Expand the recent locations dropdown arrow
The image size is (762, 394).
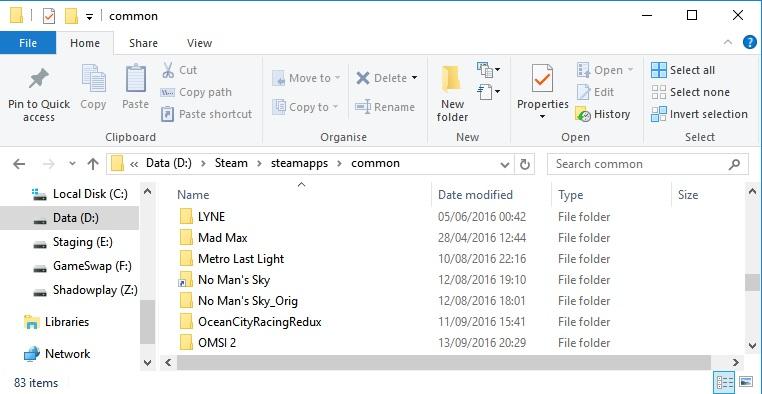pos(72,164)
